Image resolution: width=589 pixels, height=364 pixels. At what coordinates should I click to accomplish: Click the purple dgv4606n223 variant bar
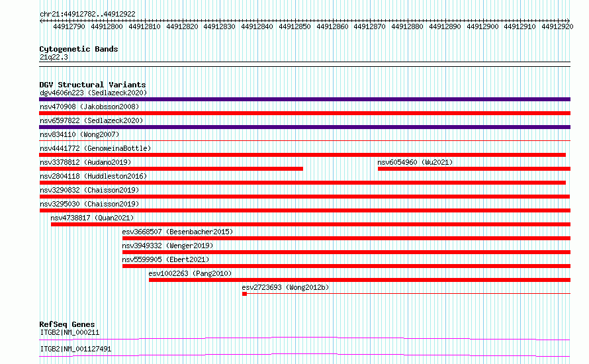coord(304,99)
